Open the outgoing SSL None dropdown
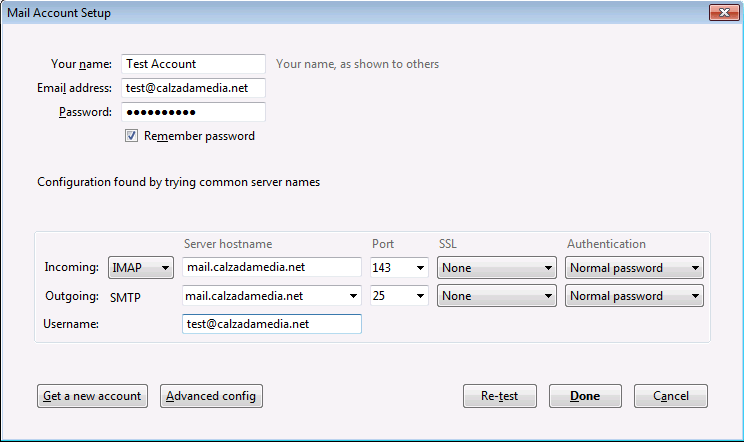This screenshot has height=442, width=744. pyautogui.click(x=496, y=296)
